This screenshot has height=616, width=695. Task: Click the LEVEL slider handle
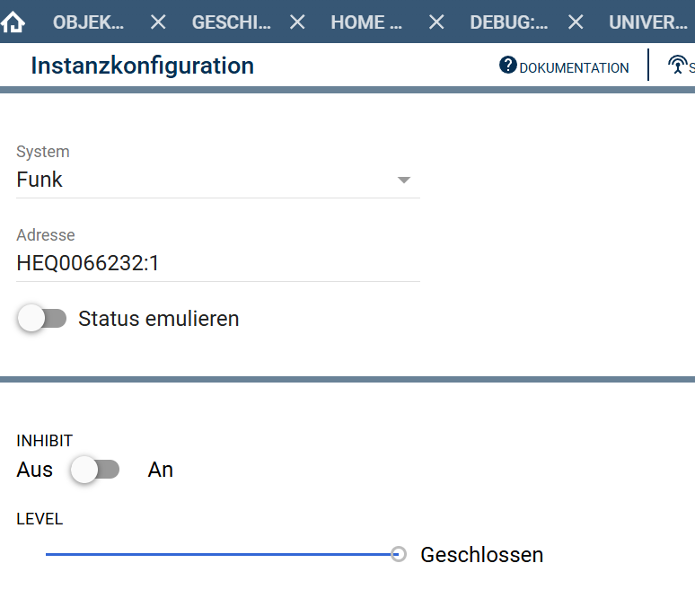point(399,555)
